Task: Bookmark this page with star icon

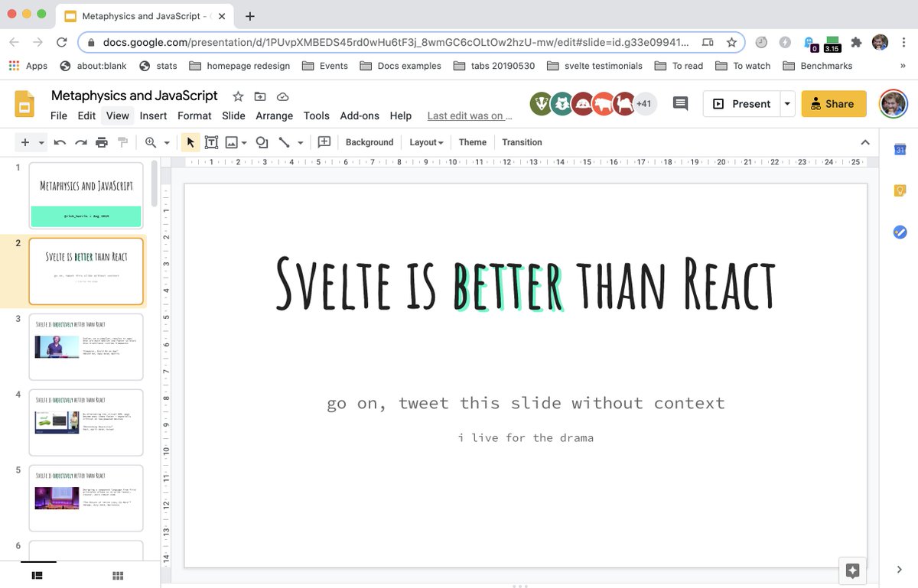Action: [x=731, y=43]
